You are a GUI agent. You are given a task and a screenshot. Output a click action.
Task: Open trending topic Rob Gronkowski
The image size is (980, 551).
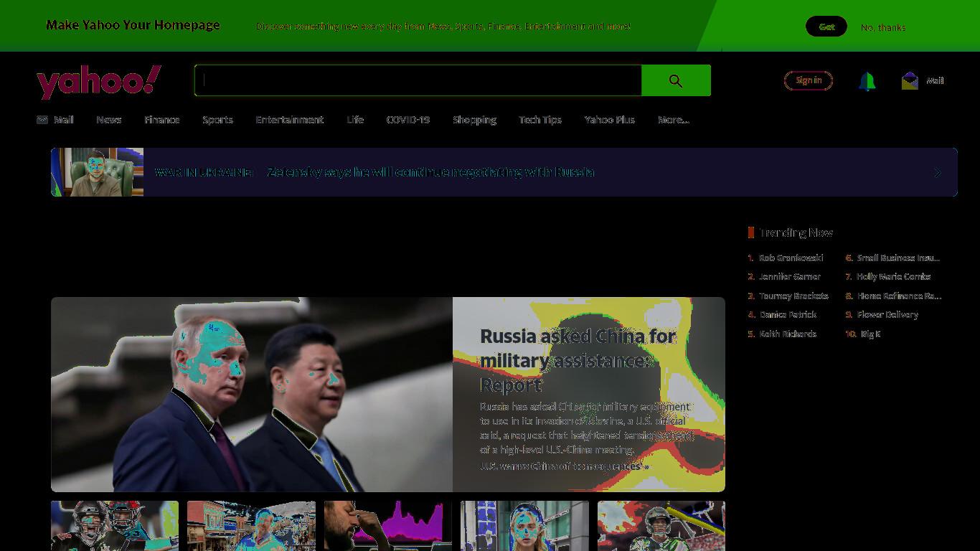point(791,258)
